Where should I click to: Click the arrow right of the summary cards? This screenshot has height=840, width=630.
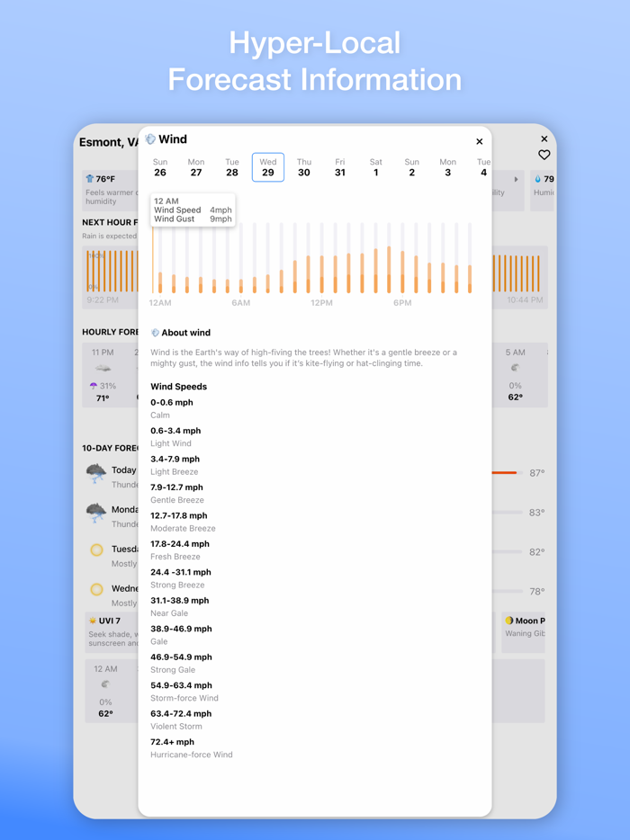(517, 180)
